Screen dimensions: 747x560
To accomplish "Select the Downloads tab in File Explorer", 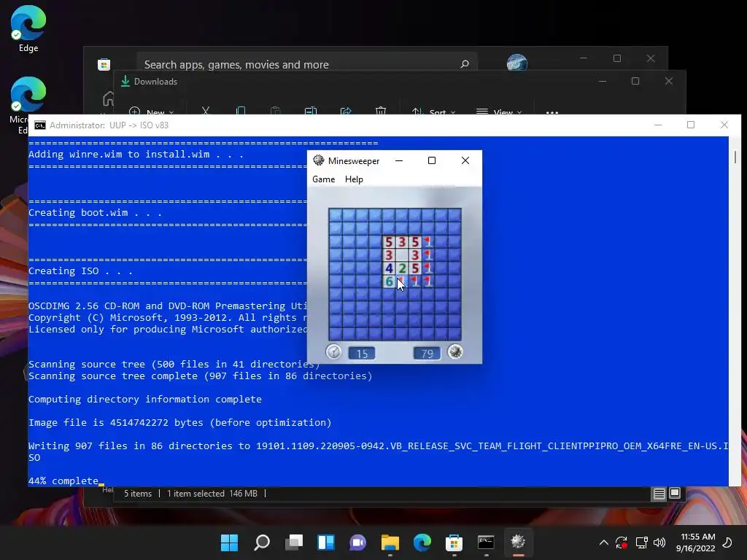I will pyautogui.click(x=149, y=82).
